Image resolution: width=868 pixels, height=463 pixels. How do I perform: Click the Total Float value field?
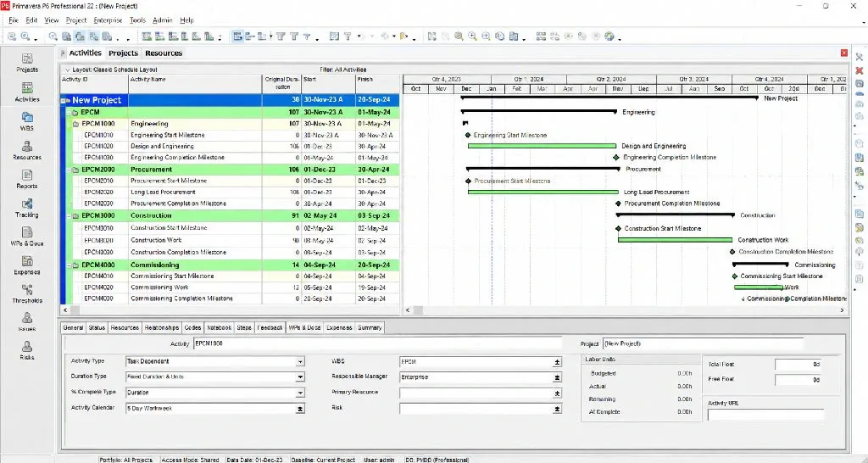click(798, 365)
